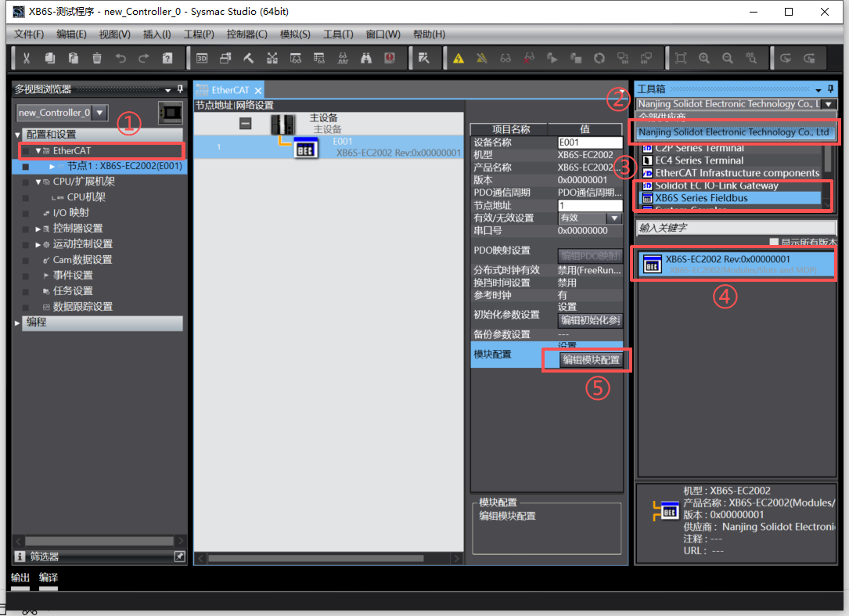
Task: Open the 控制器(C) menu
Action: click(x=246, y=34)
